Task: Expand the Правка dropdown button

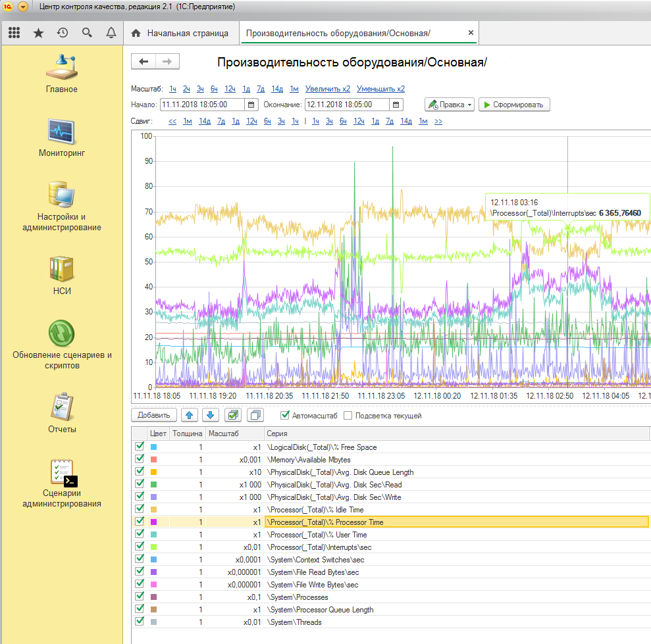Action: click(450, 105)
